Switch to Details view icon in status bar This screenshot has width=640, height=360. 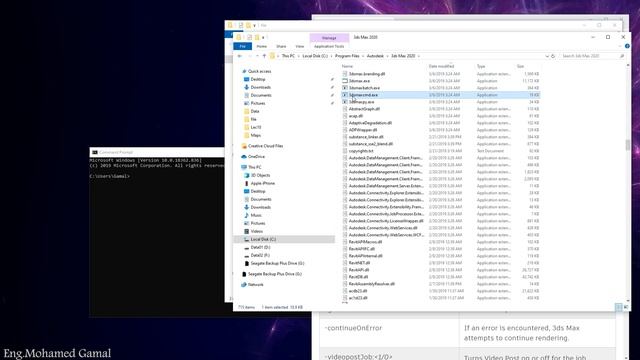[x=619, y=307]
